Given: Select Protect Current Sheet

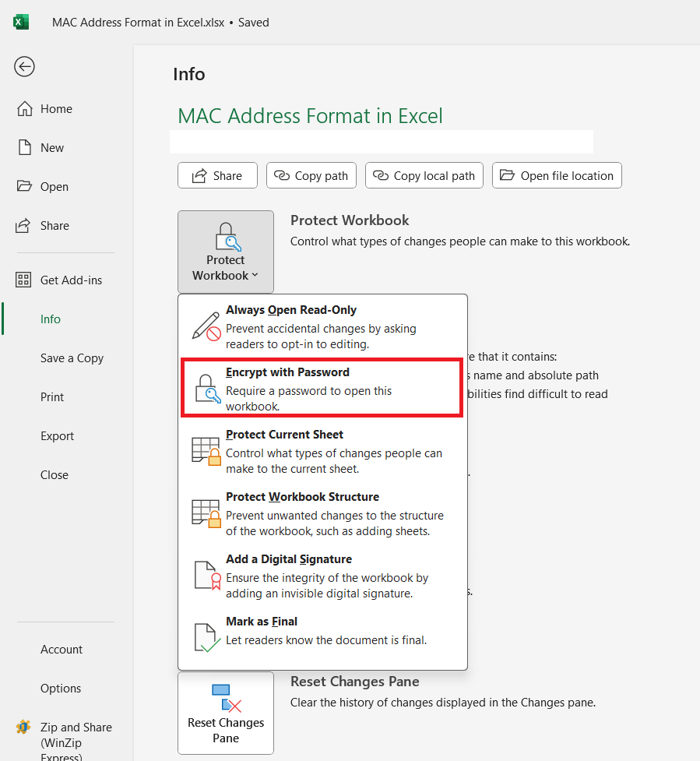Looking at the screenshot, I should (x=322, y=451).
